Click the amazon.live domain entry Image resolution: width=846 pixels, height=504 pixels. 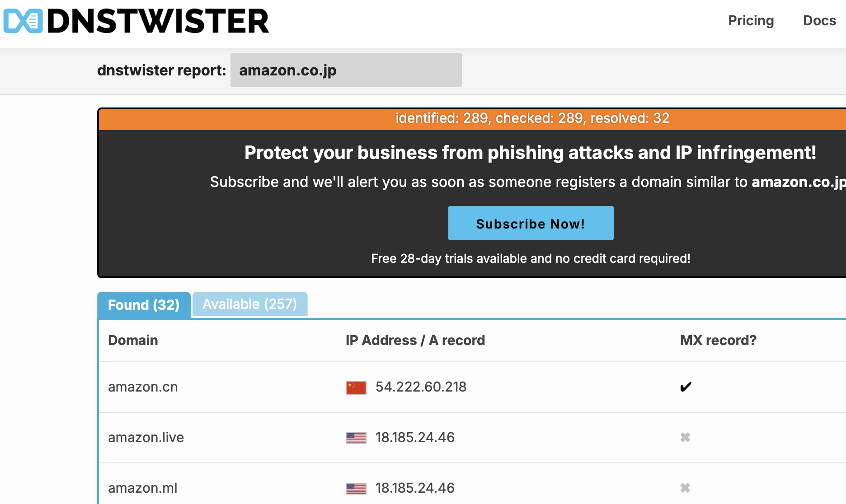[146, 438]
